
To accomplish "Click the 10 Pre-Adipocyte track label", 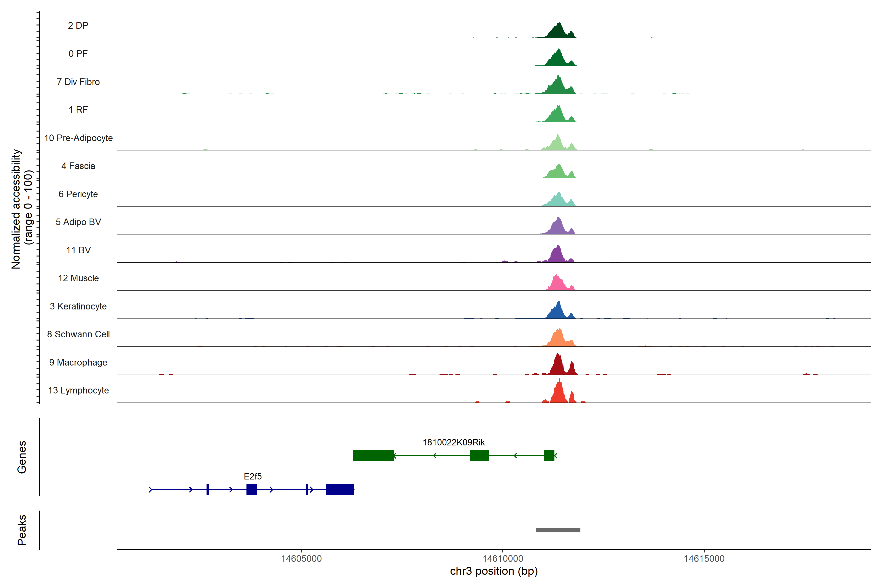I will pos(78,138).
